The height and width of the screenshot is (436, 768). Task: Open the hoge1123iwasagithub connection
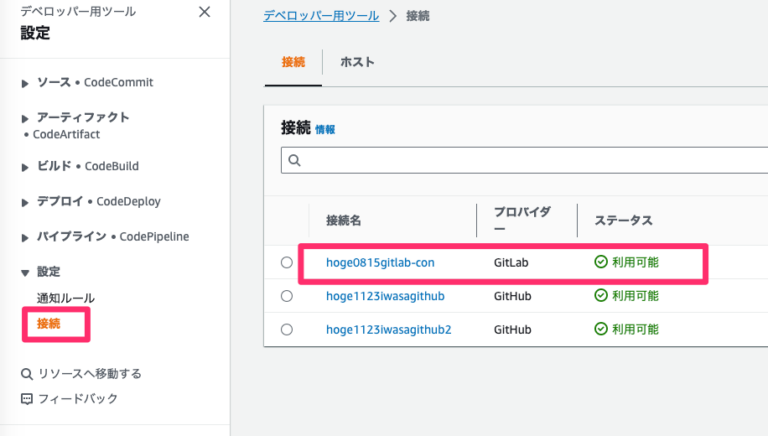[385, 296]
